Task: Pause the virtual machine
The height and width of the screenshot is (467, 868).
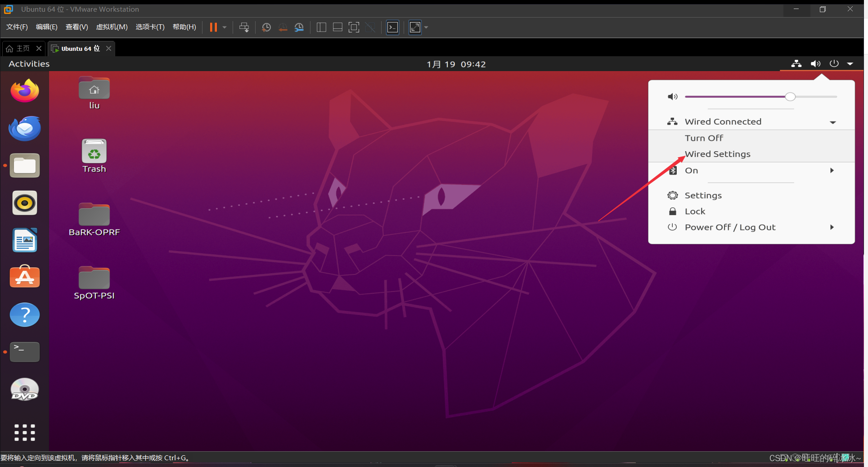Action: (x=213, y=27)
